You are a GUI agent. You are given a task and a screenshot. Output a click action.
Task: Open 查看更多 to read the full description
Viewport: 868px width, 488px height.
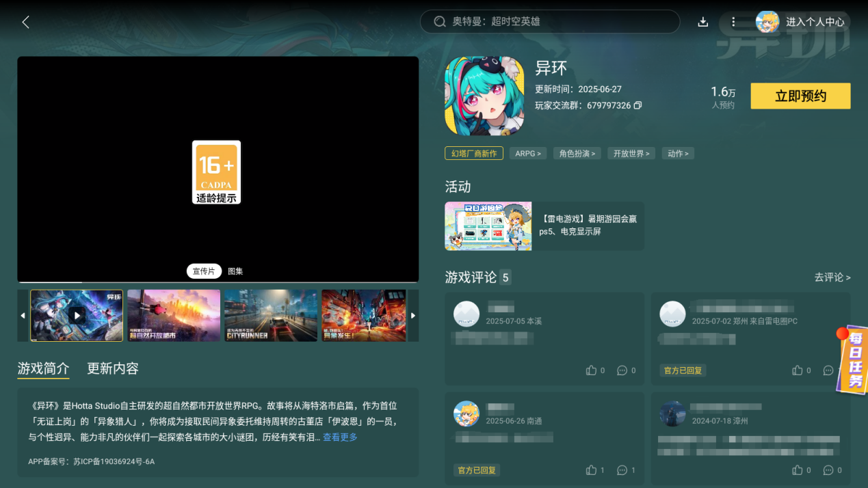340,437
